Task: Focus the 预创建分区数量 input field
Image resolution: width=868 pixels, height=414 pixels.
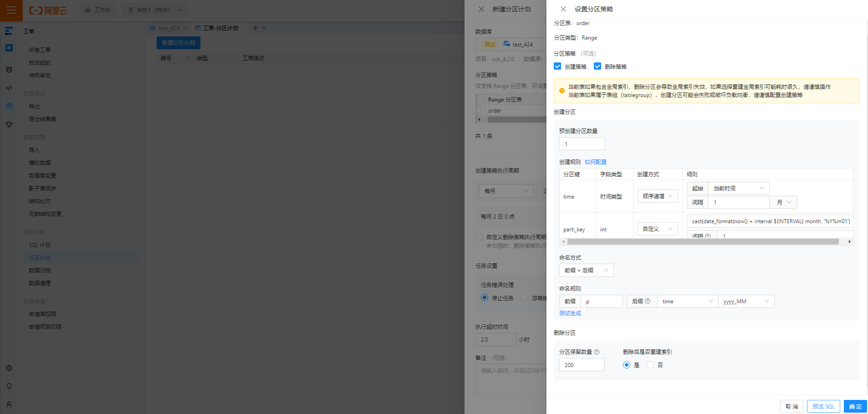Action: click(x=582, y=144)
